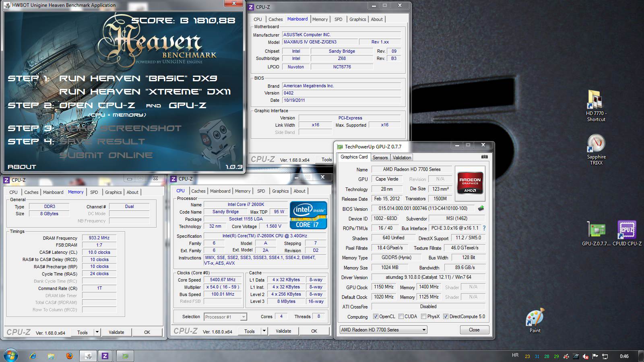Switch to the Heaven Benchmark taskbar button
Screen dimensions: 644x362
[88, 356]
